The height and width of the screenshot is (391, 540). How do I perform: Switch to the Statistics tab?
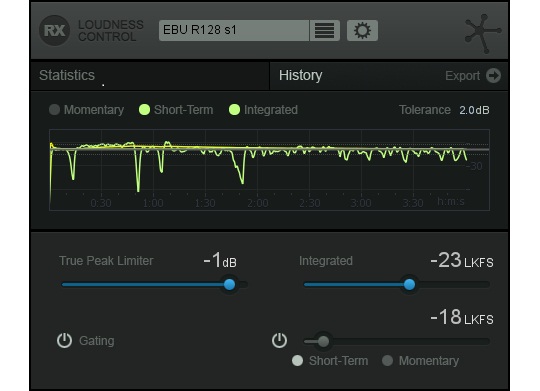tap(67, 75)
